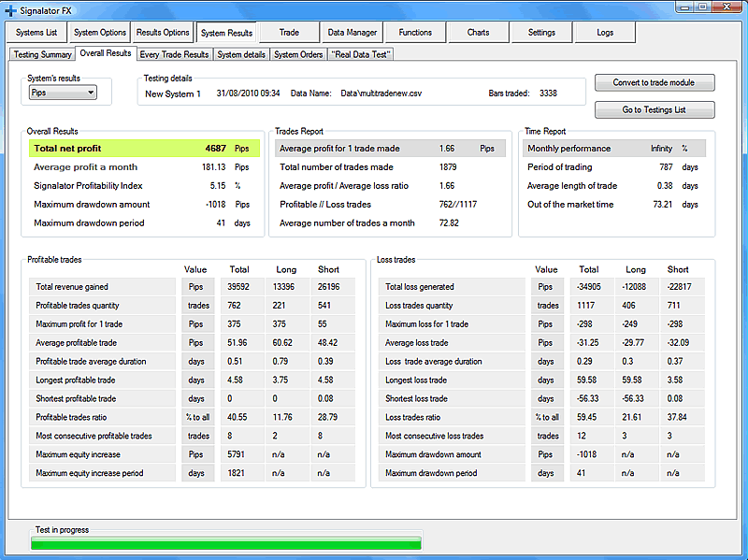The image size is (748, 560).
Task: Go to the Trade tab
Action: click(x=289, y=33)
